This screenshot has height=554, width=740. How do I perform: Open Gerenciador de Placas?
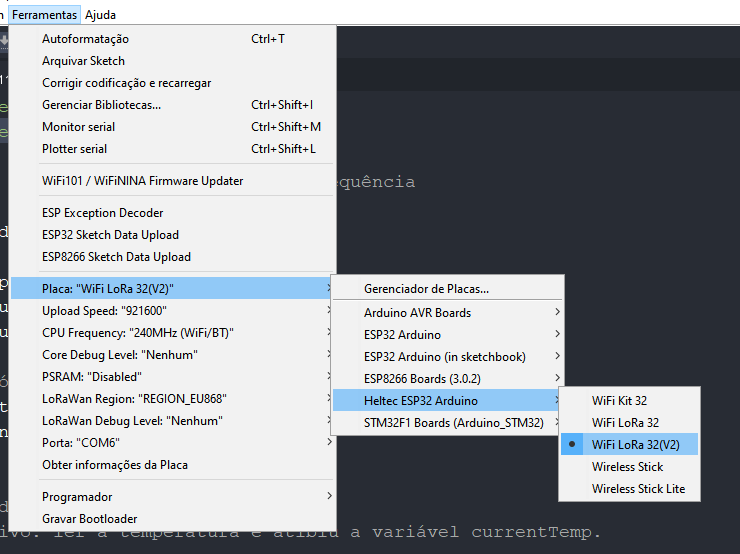[426, 289]
